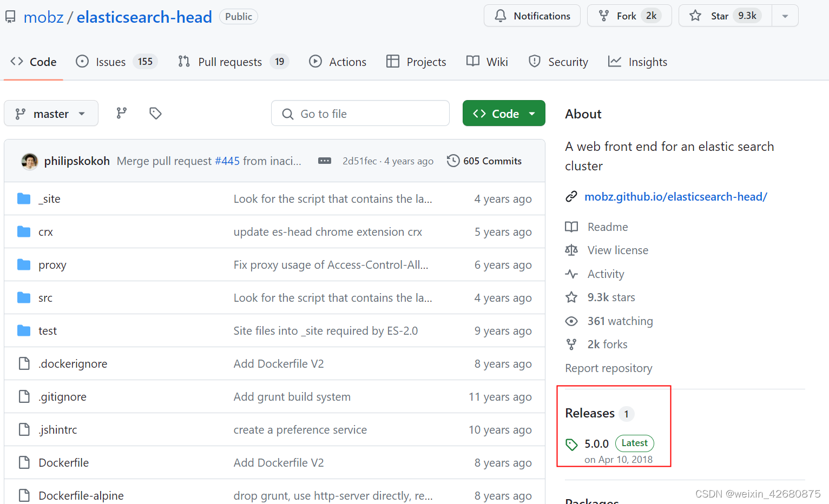Click Report repository

coord(609,368)
